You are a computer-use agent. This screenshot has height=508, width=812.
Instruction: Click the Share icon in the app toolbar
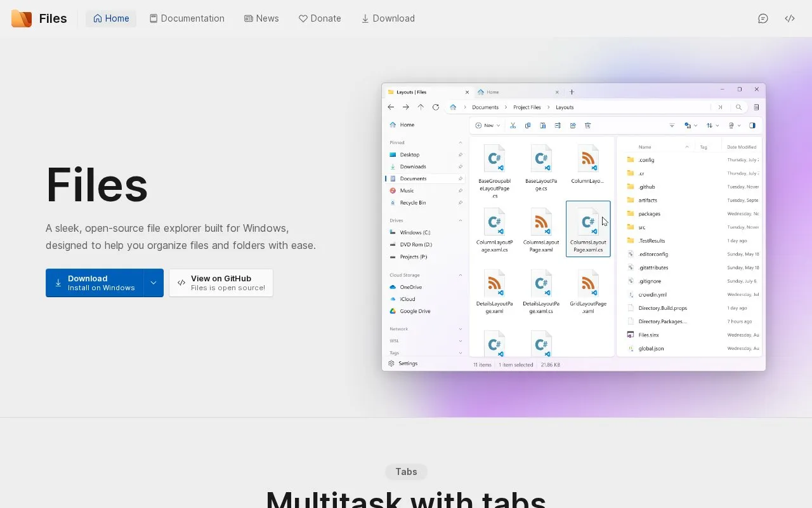point(573,126)
